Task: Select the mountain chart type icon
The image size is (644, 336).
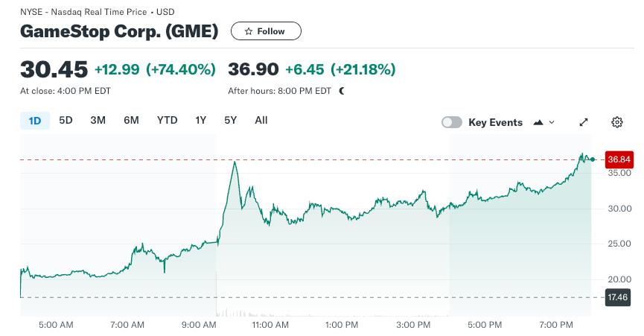Action: click(x=538, y=122)
